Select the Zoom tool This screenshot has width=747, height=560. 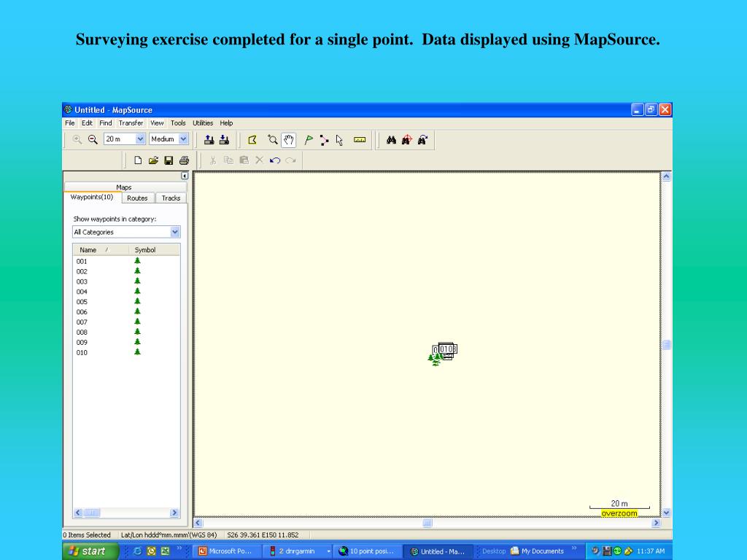point(273,140)
